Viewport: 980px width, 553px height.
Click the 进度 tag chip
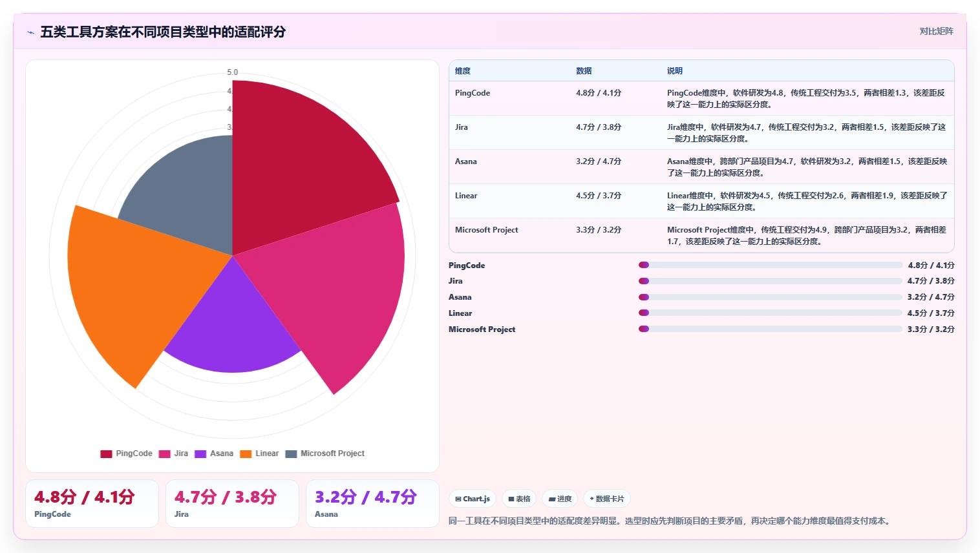560,499
